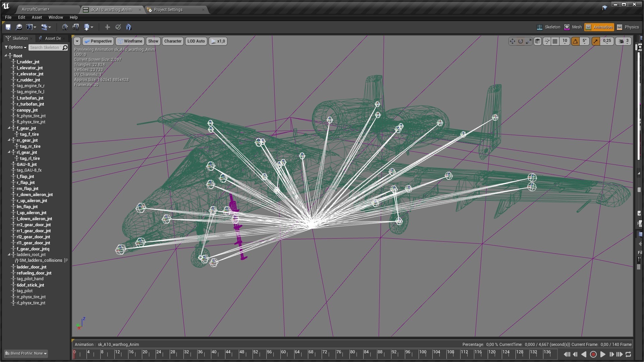This screenshot has height=362, width=644.
Task: Open the viewport options arrow dropdown
Action: (77, 41)
